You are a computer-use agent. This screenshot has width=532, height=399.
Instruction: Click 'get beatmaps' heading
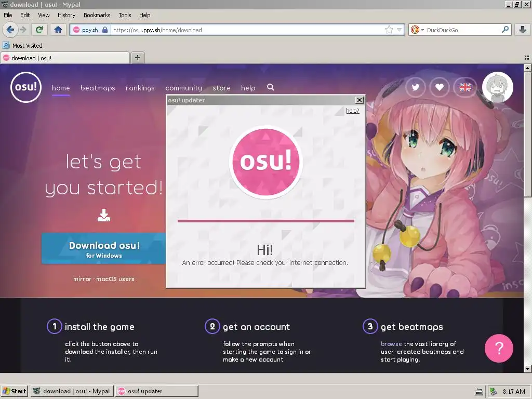click(411, 327)
